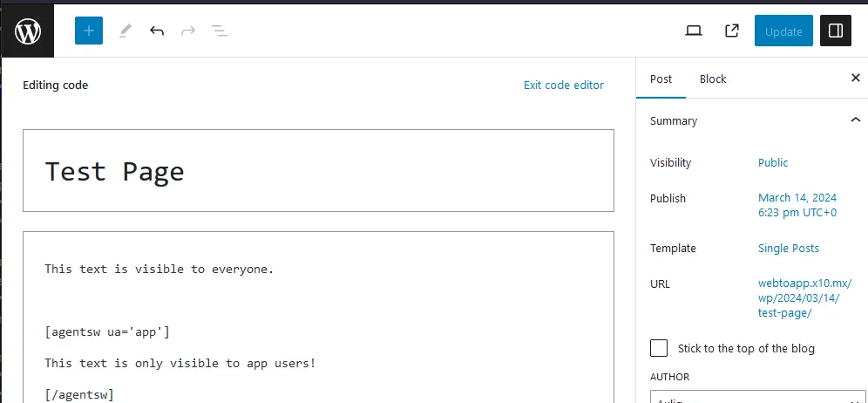Click the URL label

tap(660, 283)
